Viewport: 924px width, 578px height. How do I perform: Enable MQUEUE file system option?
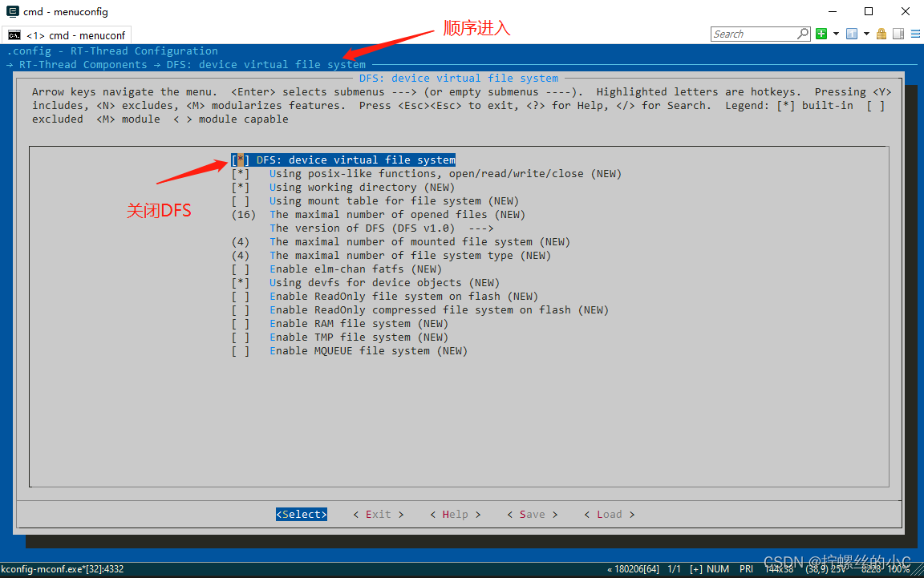point(350,350)
